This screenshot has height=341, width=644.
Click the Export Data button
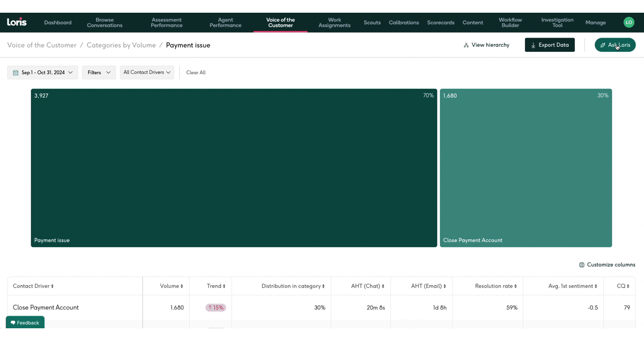pos(549,45)
